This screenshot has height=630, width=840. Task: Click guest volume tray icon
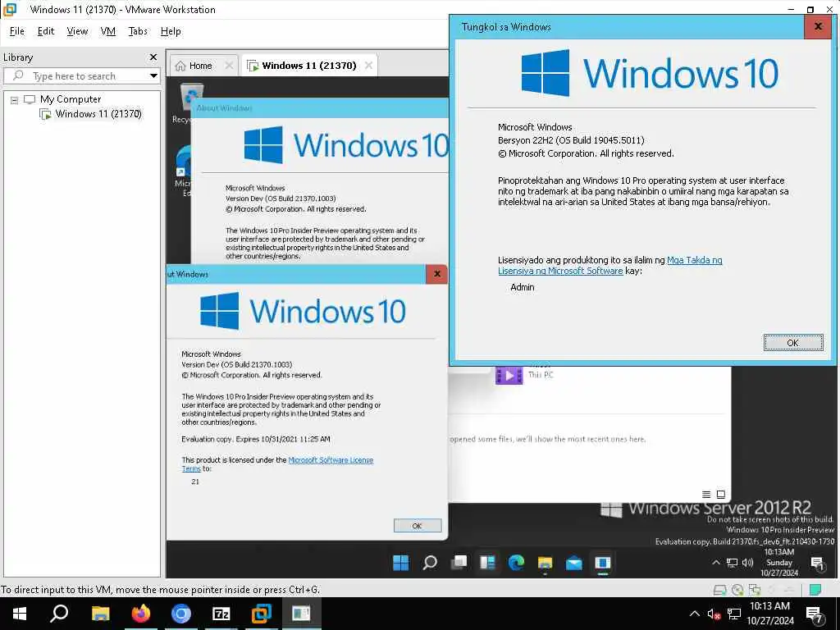click(748, 563)
